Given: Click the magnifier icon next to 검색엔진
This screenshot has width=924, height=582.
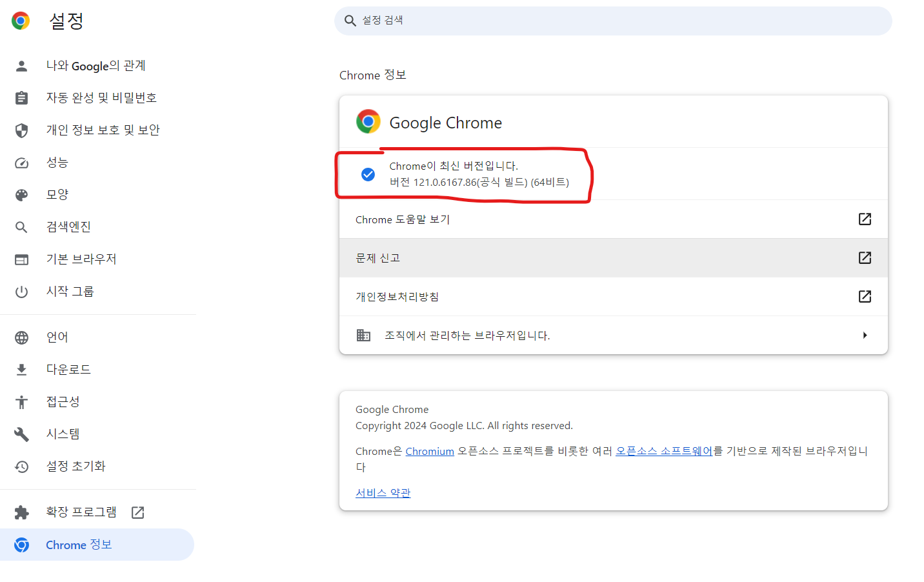Looking at the screenshot, I should click(x=21, y=227).
